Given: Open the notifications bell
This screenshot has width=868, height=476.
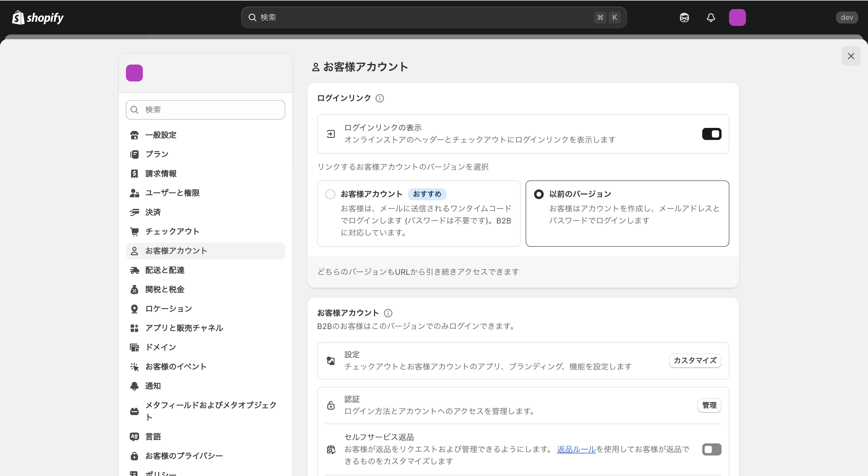Looking at the screenshot, I should click(x=711, y=17).
